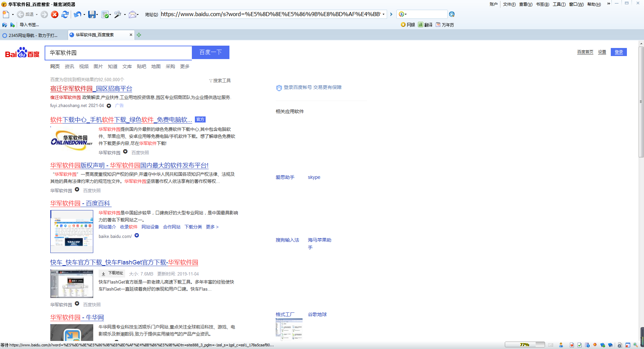Click the popup blocker window icon in status bar

(628, 345)
